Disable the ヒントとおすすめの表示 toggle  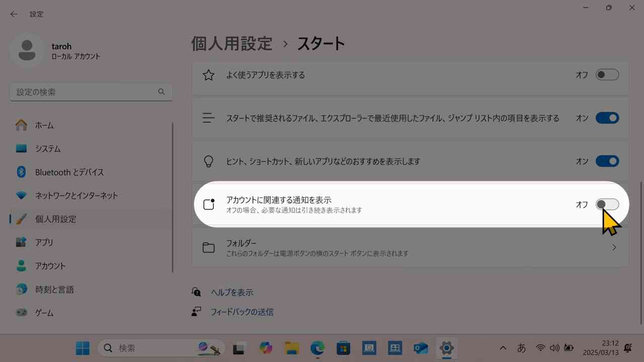(x=607, y=161)
